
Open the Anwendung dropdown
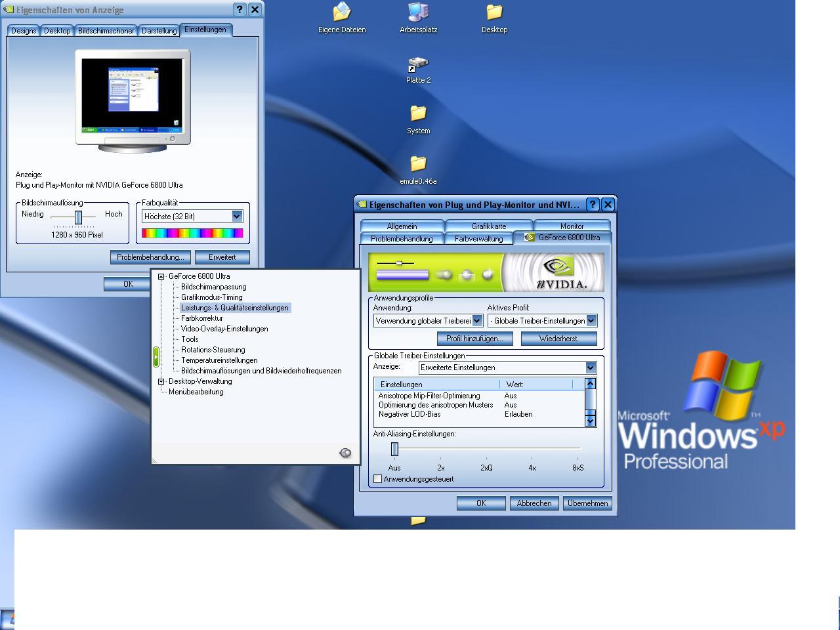477,320
